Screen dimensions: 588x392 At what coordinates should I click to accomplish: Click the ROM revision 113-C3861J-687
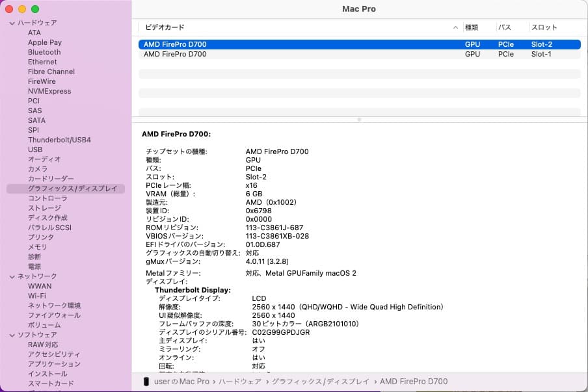pos(274,228)
